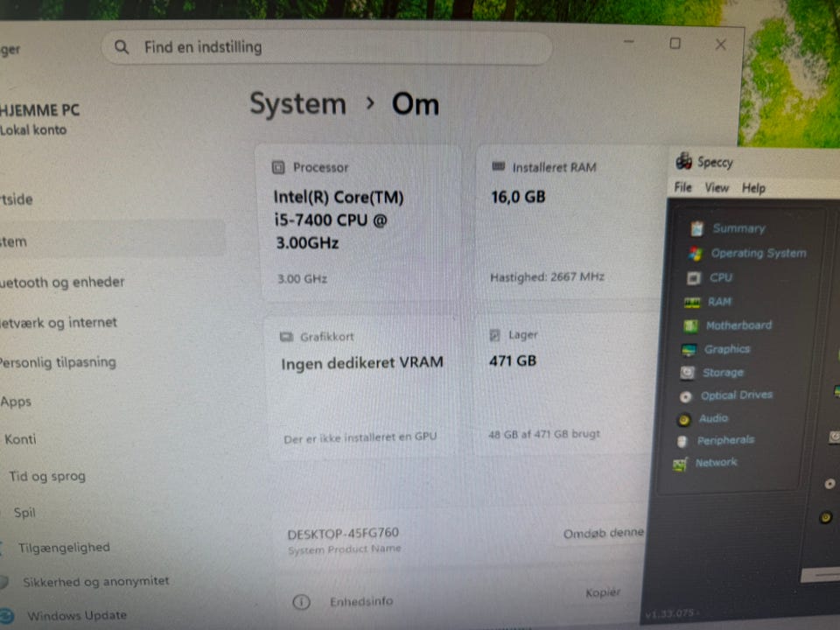
Task: Select Storage section in Speccy
Action: click(723, 373)
